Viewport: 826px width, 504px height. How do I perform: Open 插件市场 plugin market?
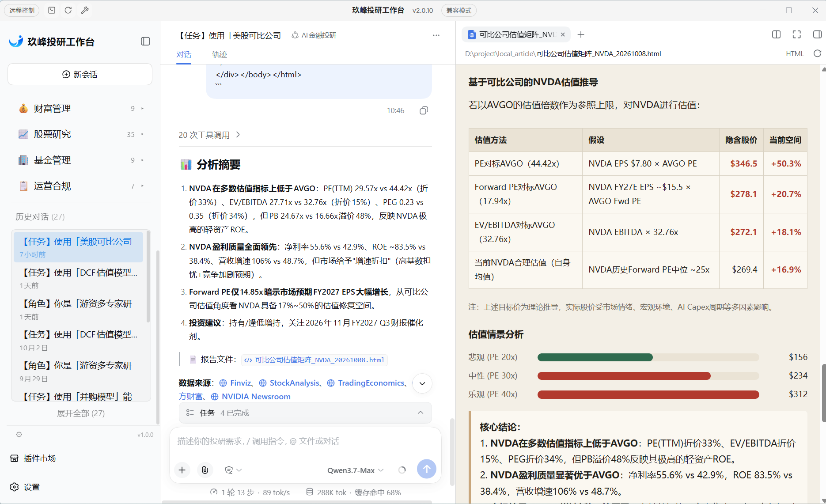[x=33, y=459]
